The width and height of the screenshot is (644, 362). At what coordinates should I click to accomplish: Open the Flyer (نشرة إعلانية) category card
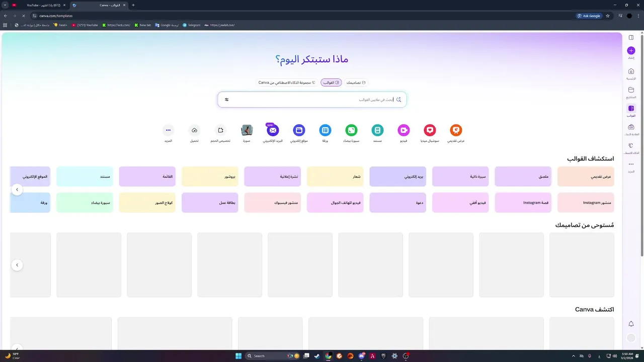click(x=272, y=176)
